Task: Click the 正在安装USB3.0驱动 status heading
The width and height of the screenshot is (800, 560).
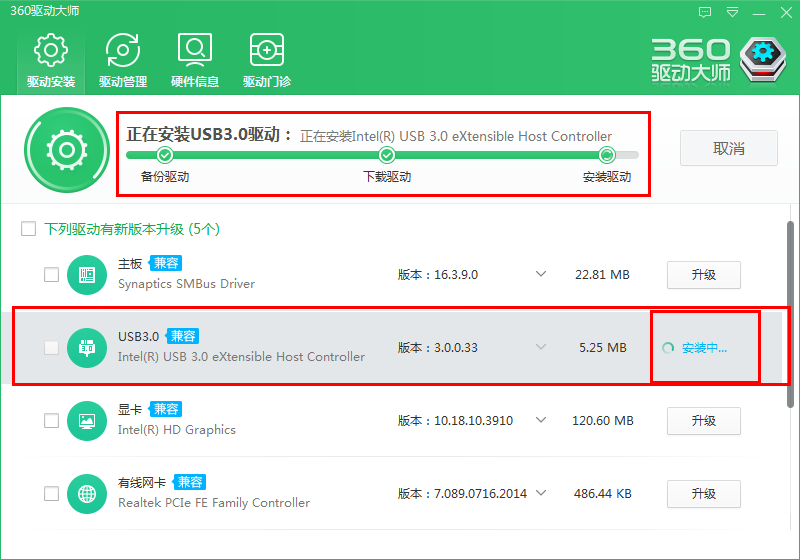Action: pyautogui.click(x=209, y=135)
